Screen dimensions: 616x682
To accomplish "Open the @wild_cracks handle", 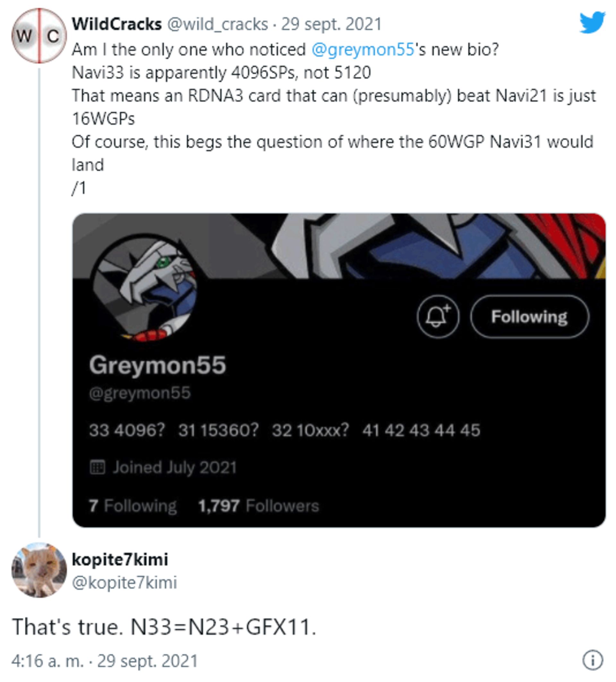I will pos(218,24).
